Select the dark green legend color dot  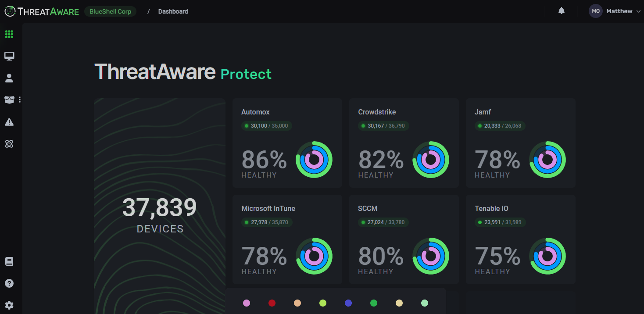[x=374, y=303]
